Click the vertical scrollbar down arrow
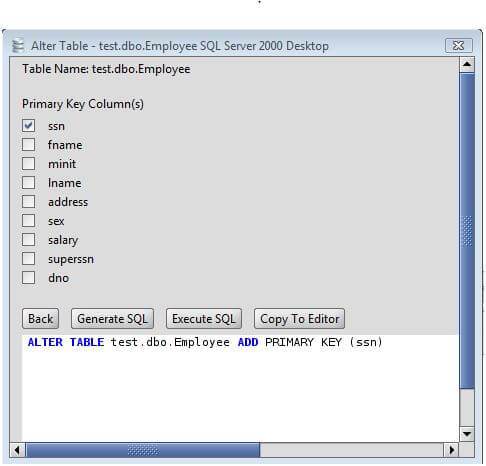The width and height of the screenshot is (486, 466). point(467,434)
